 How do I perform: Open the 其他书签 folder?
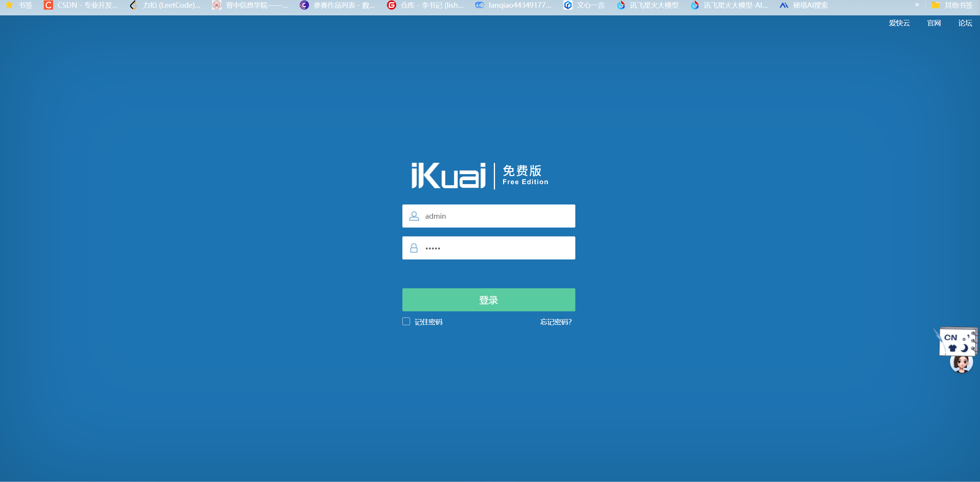point(952,5)
